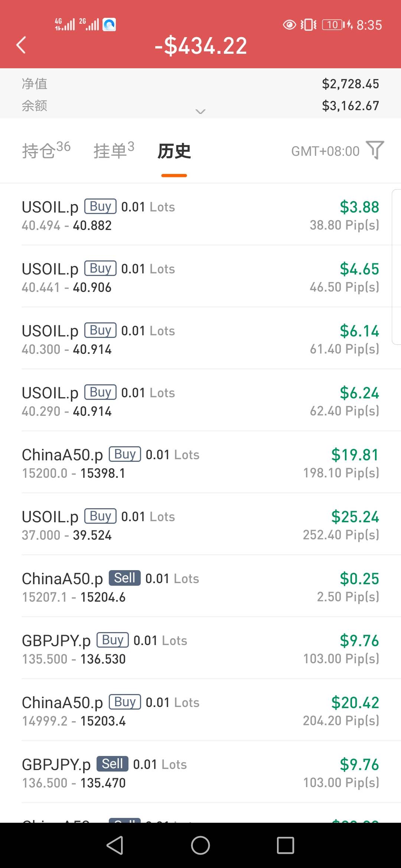Expand account details with down chevron
401x868 pixels.
click(x=200, y=111)
